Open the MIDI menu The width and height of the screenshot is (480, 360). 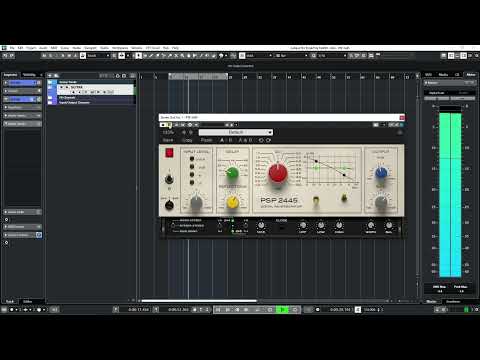tap(54, 48)
